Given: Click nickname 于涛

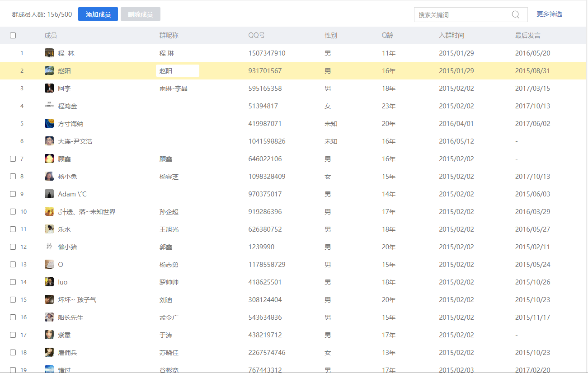Looking at the screenshot, I should point(166,335).
